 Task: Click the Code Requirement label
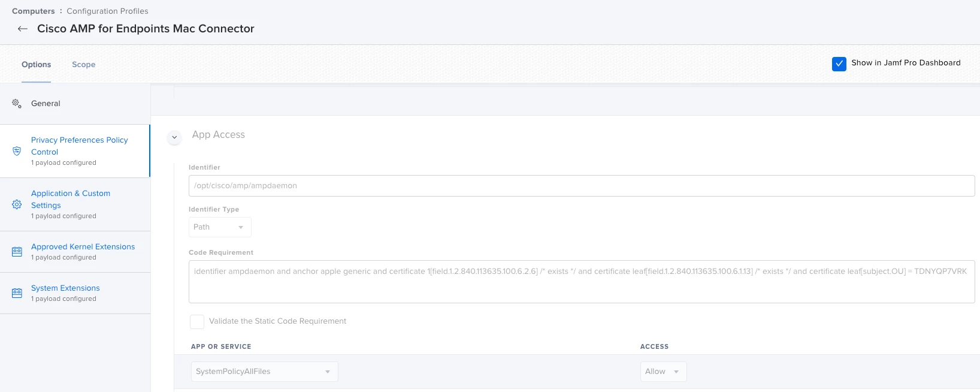pyautogui.click(x=221, y=253)
